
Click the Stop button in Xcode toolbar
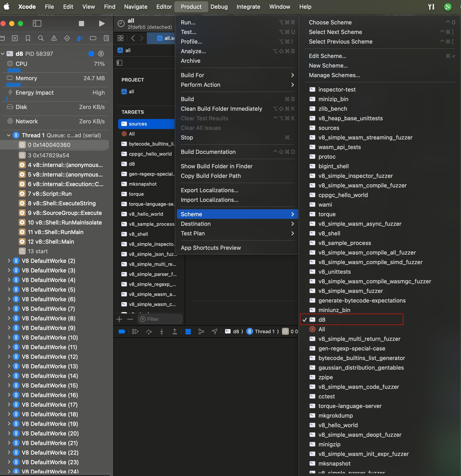tap(81, 23)
